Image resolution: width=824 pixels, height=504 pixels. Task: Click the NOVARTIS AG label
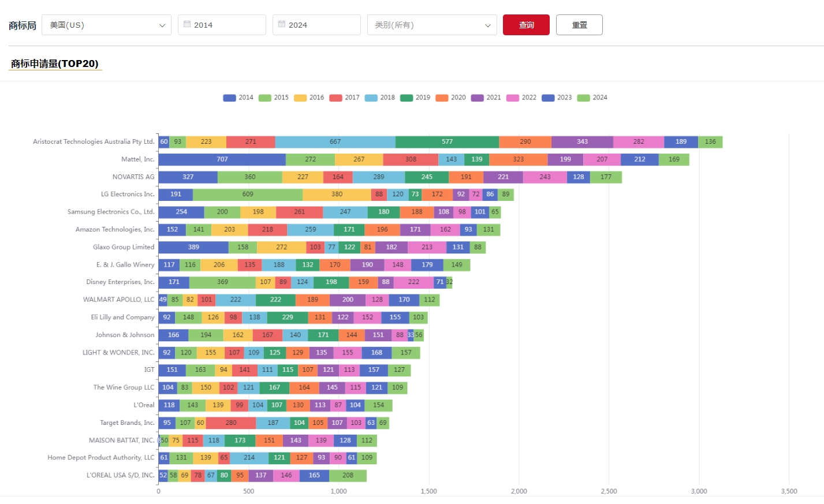coord(133,177)
